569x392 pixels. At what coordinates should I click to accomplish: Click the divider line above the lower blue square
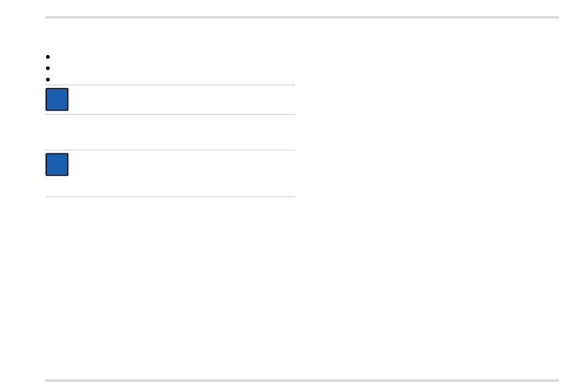170,150
